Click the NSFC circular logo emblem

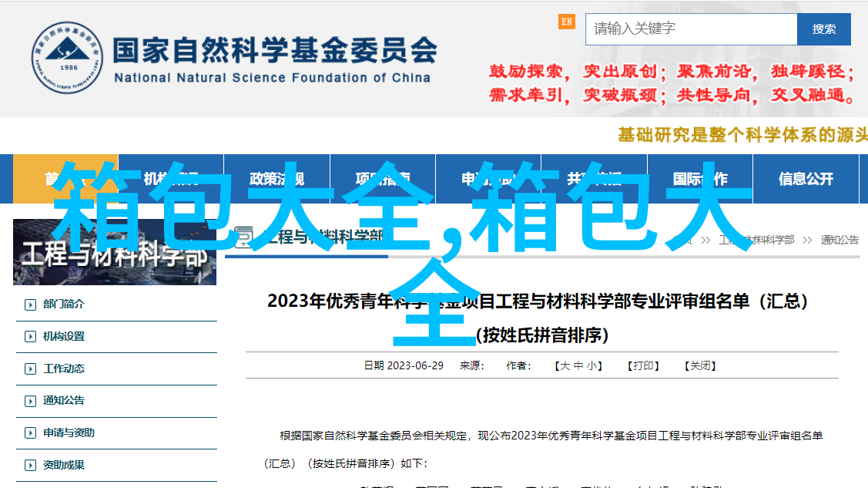pos(67,58)
